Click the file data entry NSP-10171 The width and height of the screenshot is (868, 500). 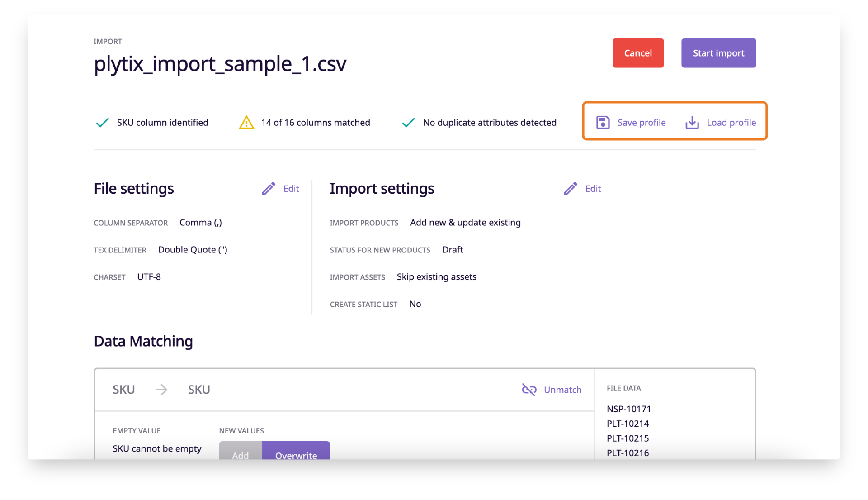(628, 409)
